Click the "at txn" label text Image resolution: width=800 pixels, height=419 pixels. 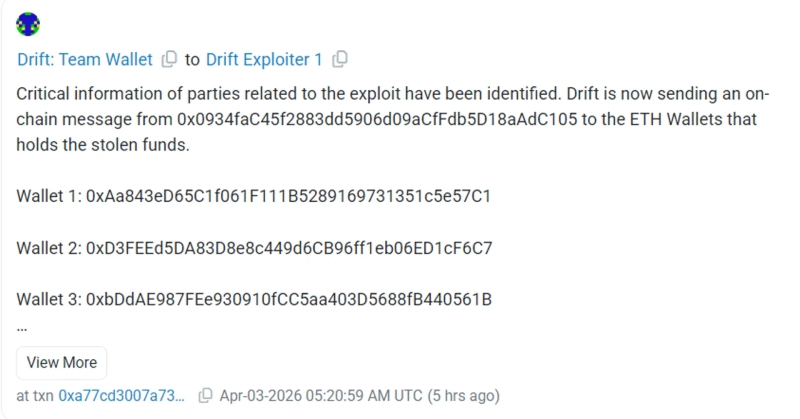click(x=35, y=395)
